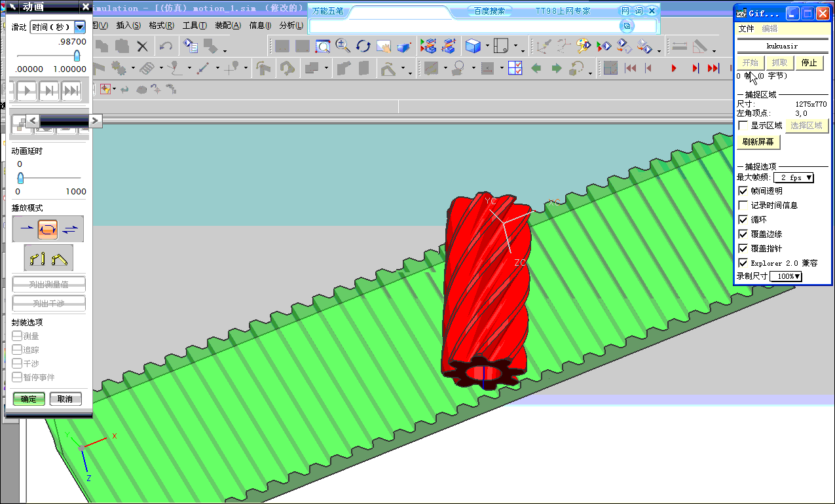
Task: Select loop playback mode icon
Action: (48, 228)
